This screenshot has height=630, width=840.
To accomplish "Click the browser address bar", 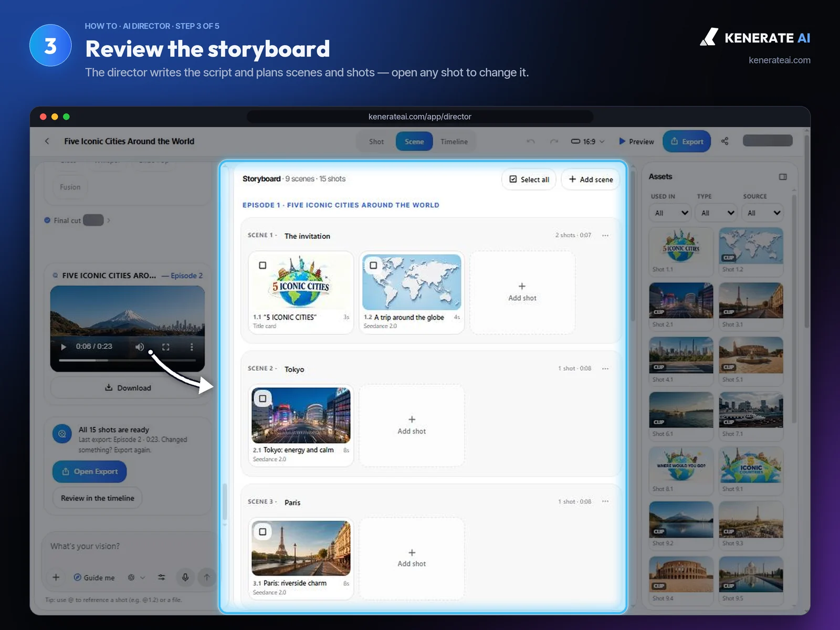I will point(420,117).
